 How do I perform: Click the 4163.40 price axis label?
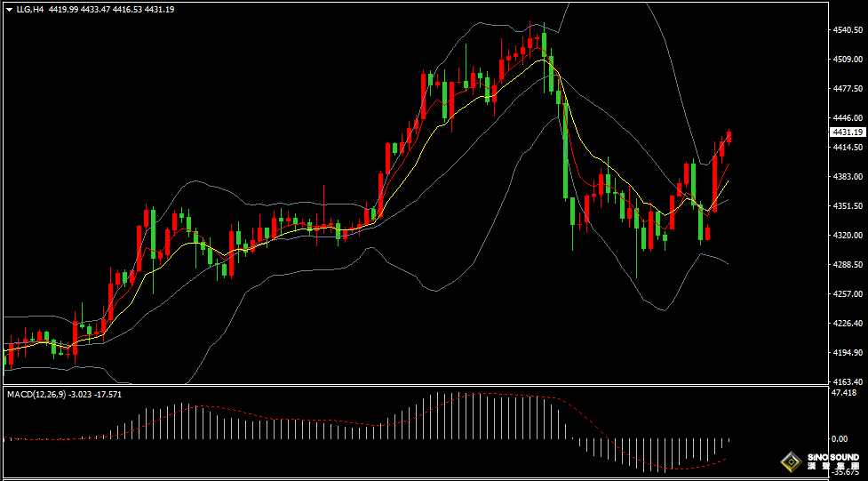[848, 381]
